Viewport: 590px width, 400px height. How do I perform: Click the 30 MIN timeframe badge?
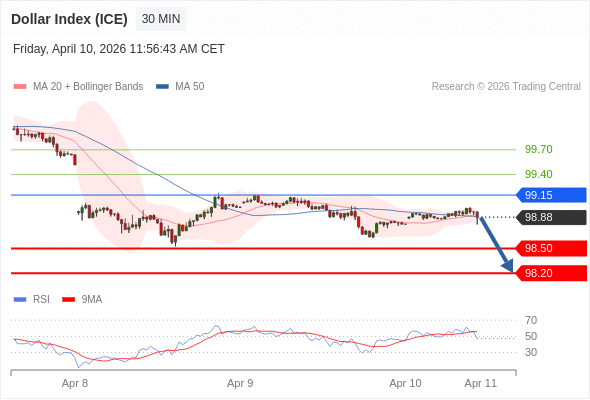[x=161, y=19]
